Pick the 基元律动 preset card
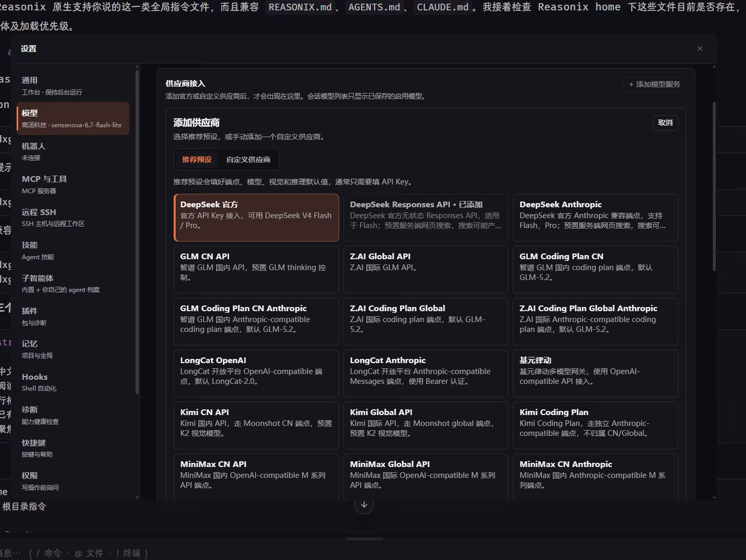The image size is (746, 560). [x=595, y=374]
